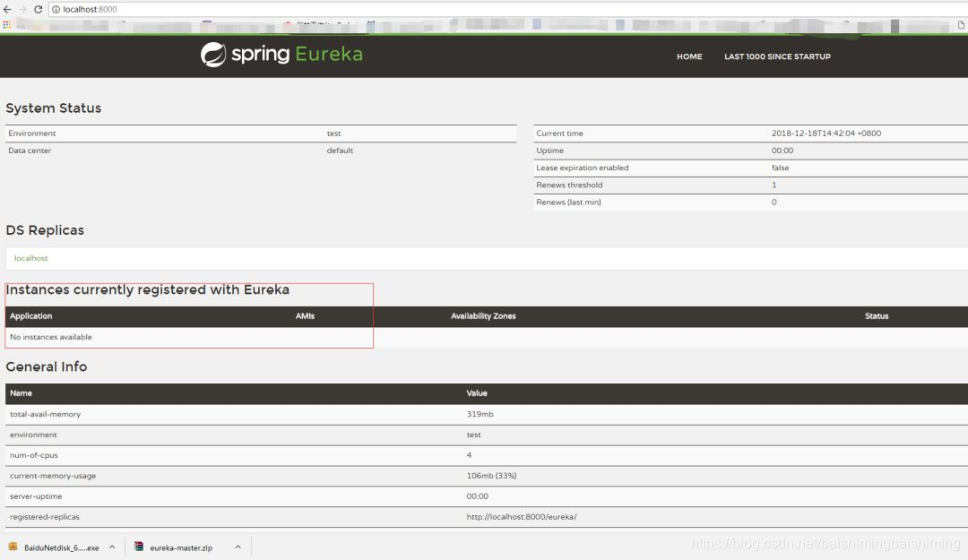Click the 'System Status' heading
This screenshot has width=968, height=560.
coord(53,108)
